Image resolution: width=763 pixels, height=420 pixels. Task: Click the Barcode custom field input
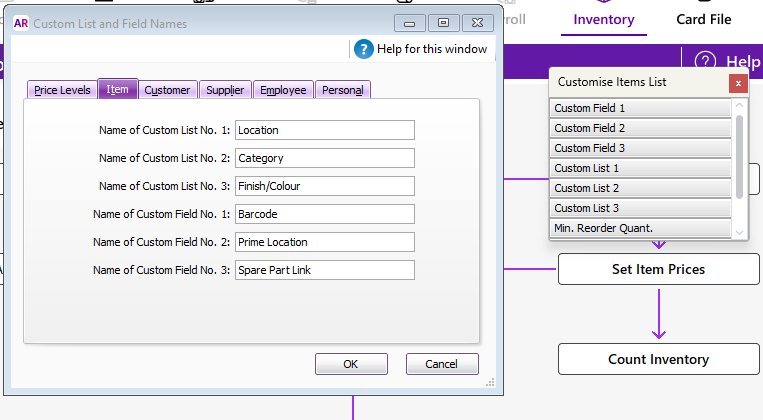[x=324, y=214]
